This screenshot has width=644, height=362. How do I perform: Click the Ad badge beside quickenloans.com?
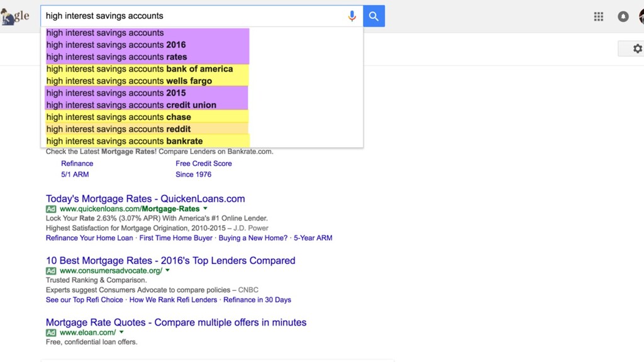(x=51, y=209)
